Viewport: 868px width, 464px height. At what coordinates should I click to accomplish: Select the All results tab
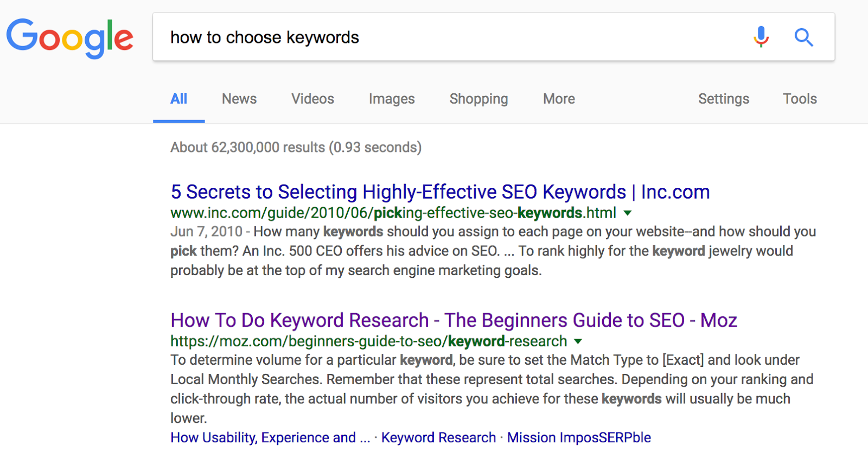[178, 99]
